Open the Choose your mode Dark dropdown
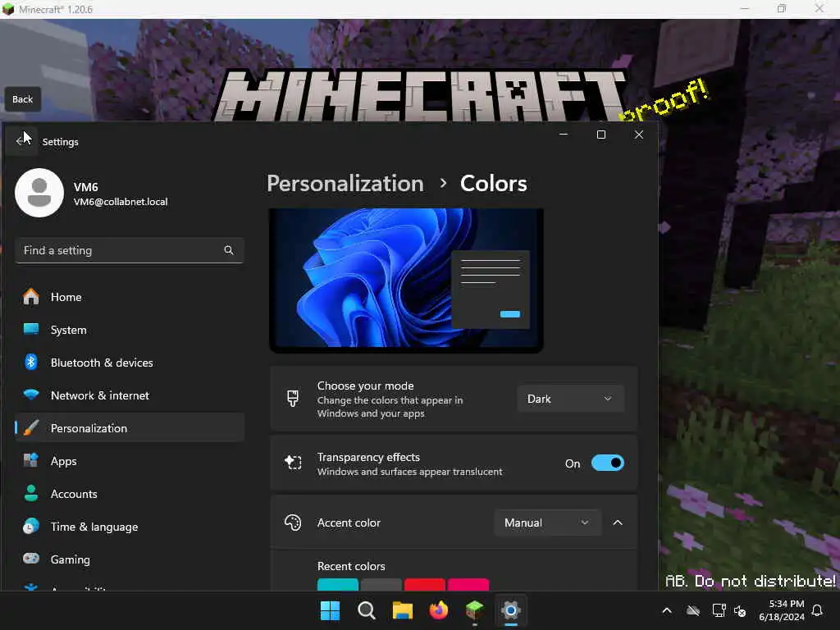Image resolution: width=840 pixels, height=630 pixels. (x=571, y=399)
